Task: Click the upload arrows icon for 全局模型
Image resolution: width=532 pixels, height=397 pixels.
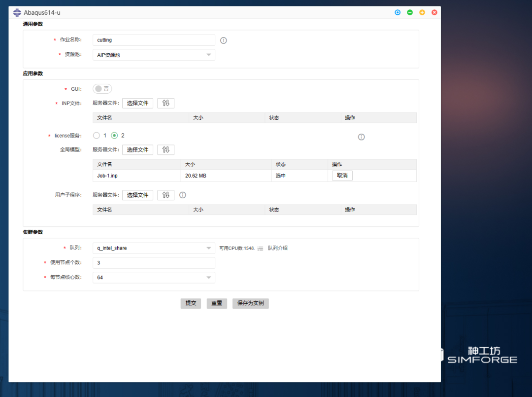Action: 166,149
